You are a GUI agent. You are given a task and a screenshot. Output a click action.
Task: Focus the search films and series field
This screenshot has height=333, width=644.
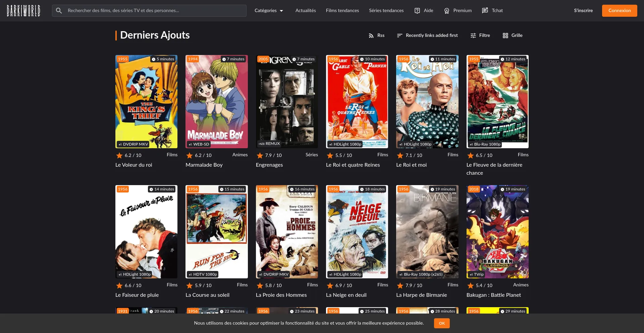(x=149, y=11)
